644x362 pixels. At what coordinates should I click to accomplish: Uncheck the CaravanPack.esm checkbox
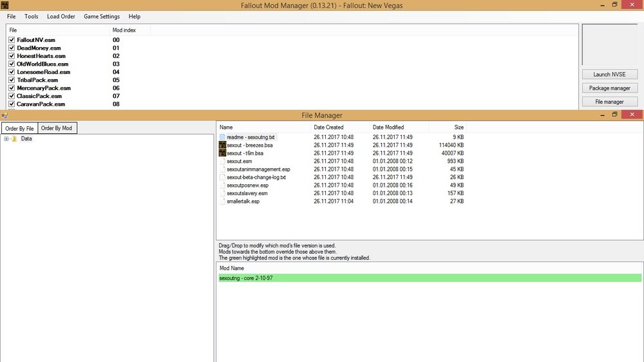(x=12, y=104)
